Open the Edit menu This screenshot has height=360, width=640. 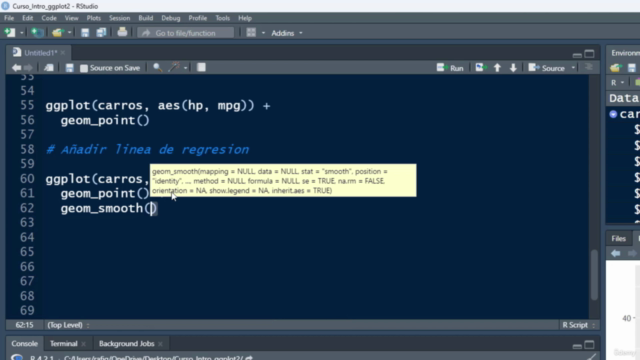pyautogui.click(x=27, y=18)
